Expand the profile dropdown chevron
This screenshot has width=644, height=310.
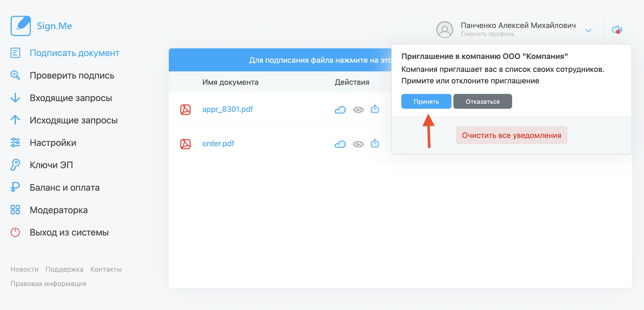(x=589, y=30)
